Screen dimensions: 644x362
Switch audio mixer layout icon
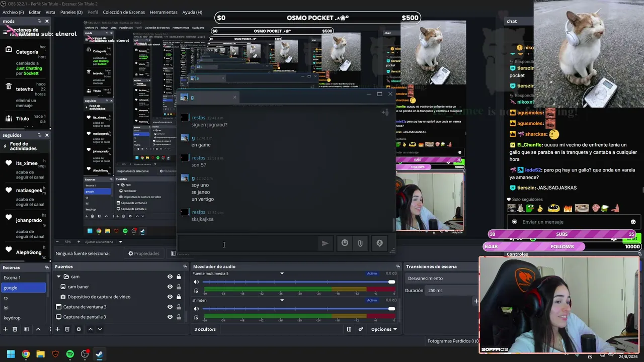[349, 329]
